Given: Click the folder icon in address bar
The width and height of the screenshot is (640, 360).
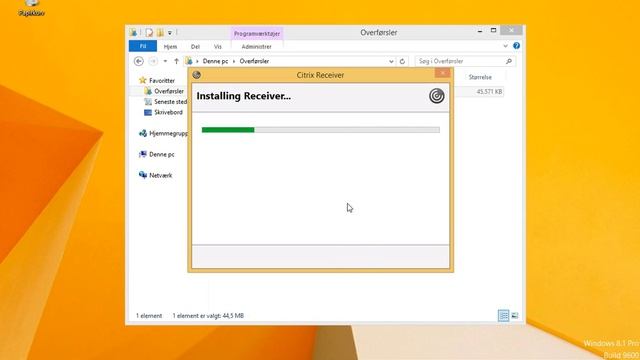Looking at the screenshot, I should pyautogui.click(x=189, y=61).
